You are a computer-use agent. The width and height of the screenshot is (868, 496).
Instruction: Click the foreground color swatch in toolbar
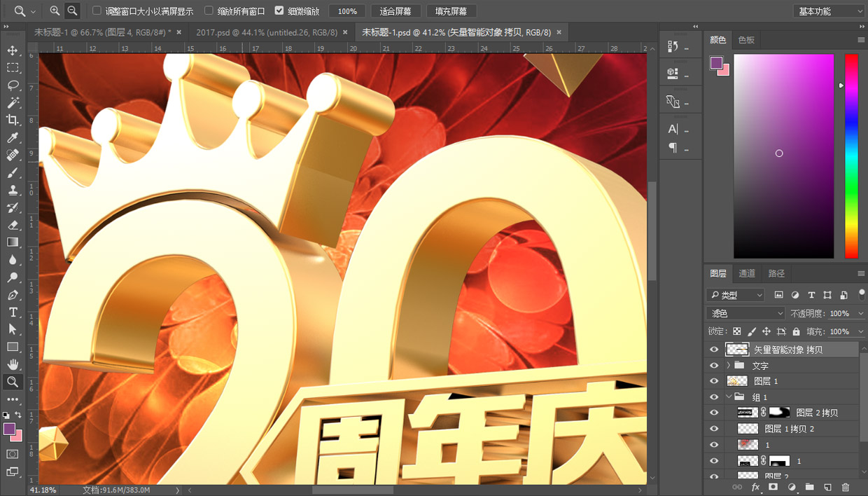click(x=9, y=428)
